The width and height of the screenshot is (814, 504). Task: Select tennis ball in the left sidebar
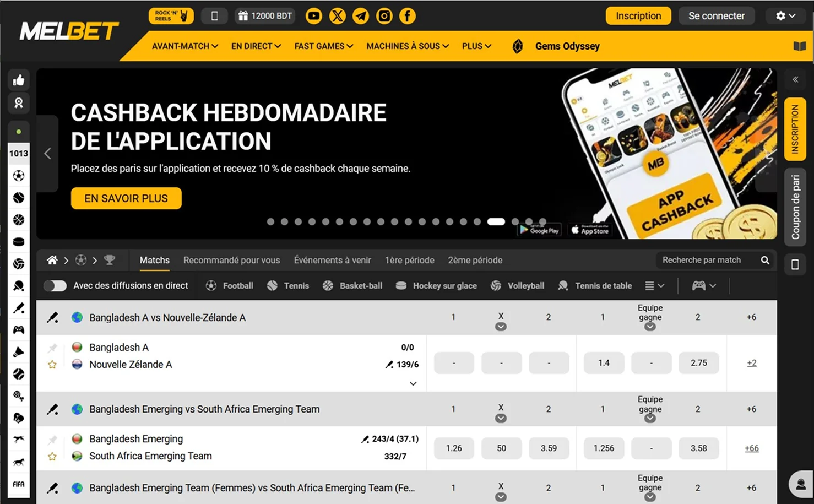[x=19, y=198]
